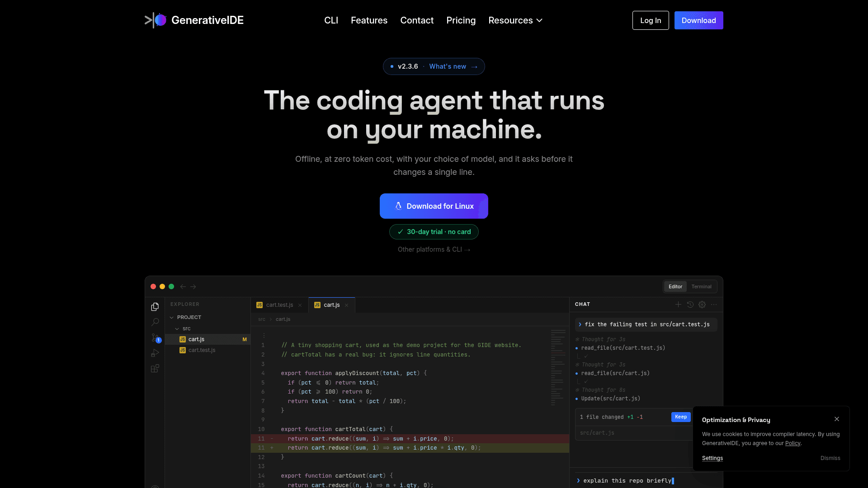868x488 pixels.
Task: Click the cart.js breadcrumb segment
Action: tap(283, 319)
